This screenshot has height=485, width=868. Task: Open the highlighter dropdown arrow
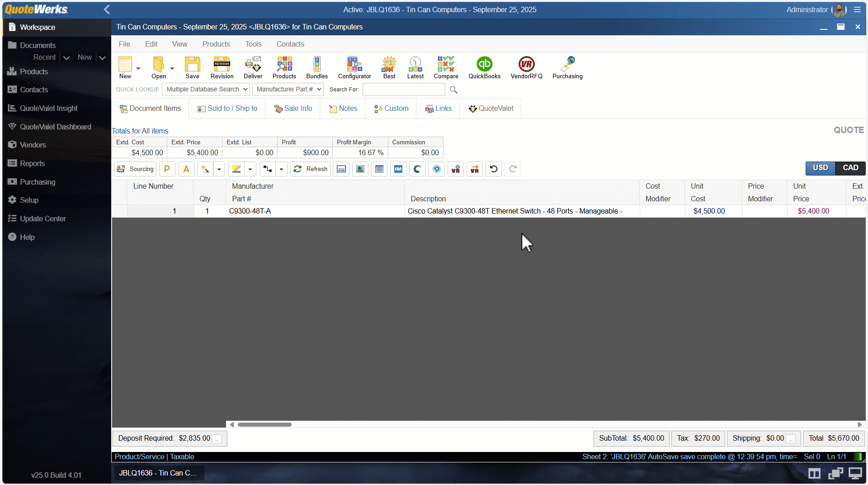(250, 169)
